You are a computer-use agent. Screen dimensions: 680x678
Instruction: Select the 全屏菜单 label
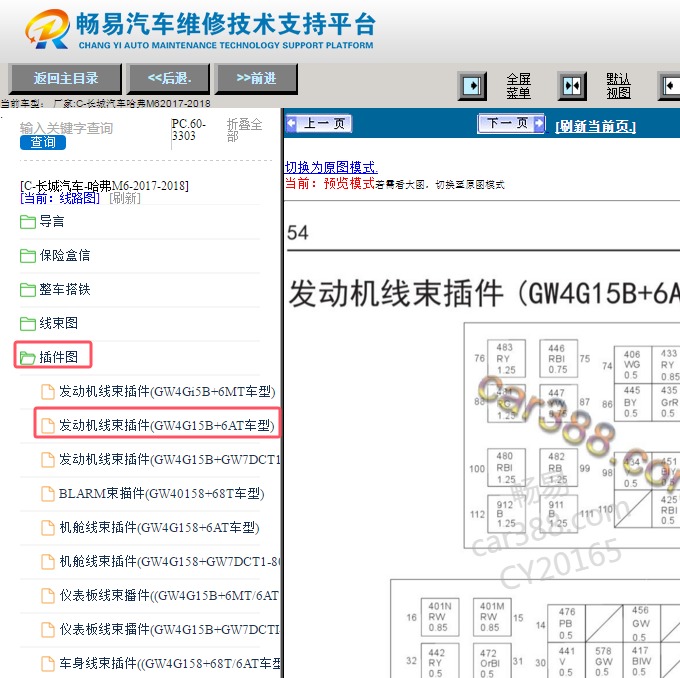pos(519,86)
